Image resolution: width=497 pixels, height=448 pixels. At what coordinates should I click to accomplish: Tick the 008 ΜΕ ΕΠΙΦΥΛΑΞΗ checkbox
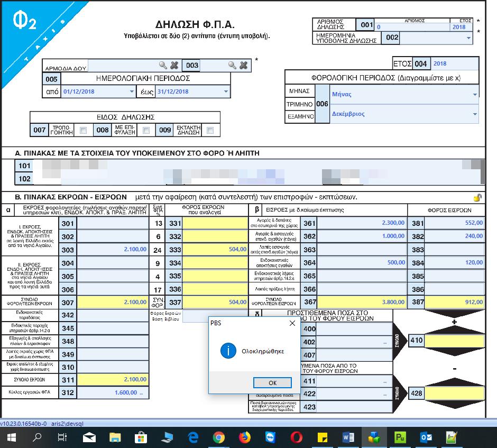pos(146,130)
